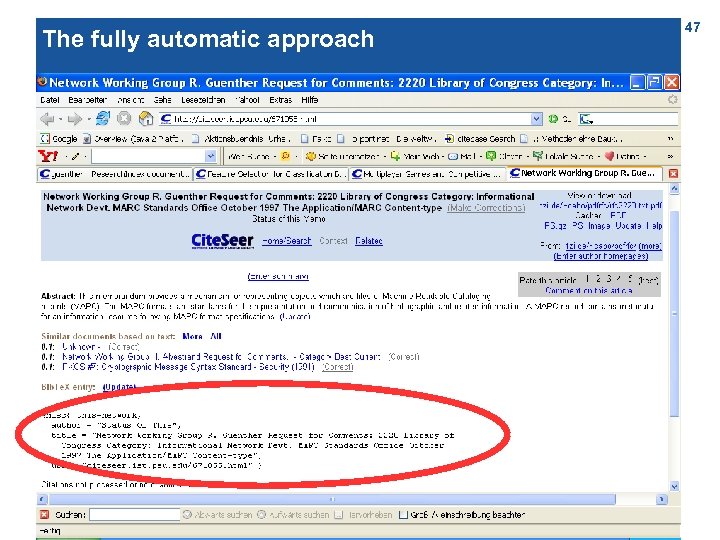Click the Yahoo Y! toolbar logo
Screen dimensions: 720x540
(48, 156)
